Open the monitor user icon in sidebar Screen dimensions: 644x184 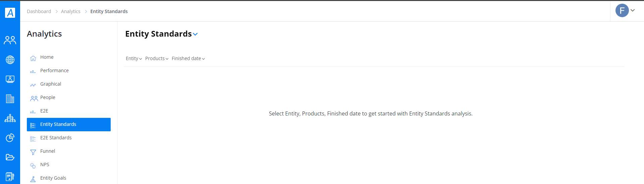(x=10, y=79)
